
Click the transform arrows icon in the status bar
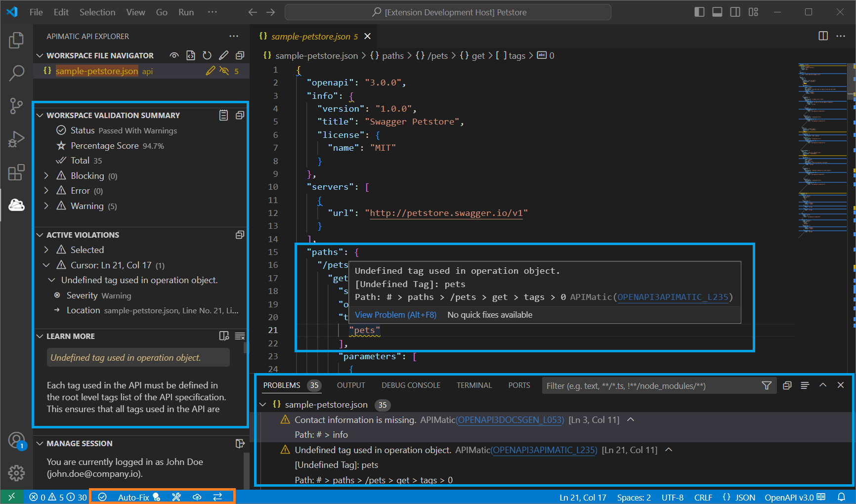217,497
